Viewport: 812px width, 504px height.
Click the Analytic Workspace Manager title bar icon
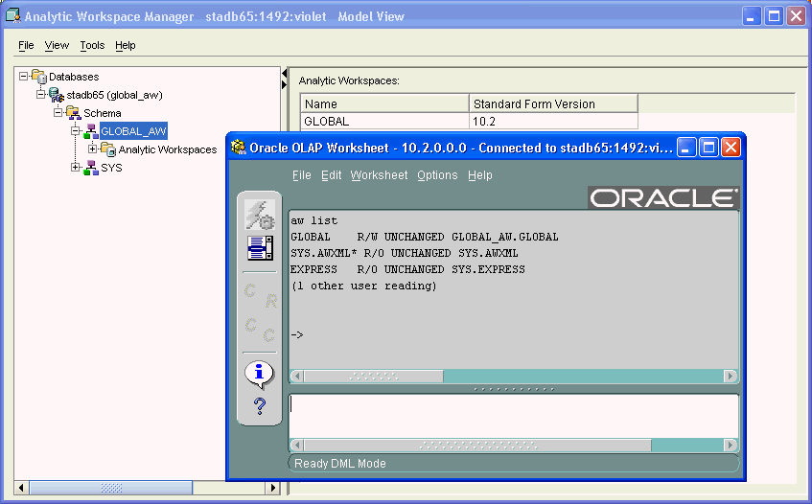[13, 16]
